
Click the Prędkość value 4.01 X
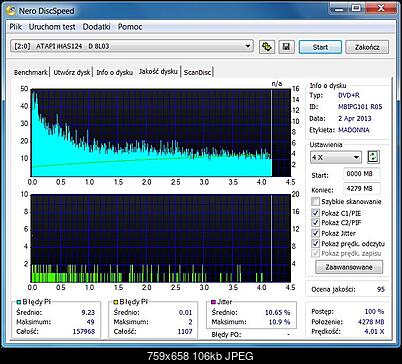coord(374,331)
